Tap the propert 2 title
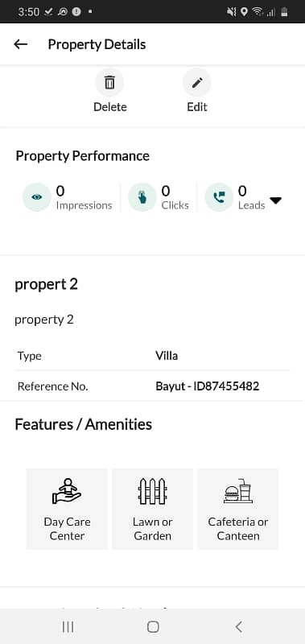Screen dimensions: 305x644 pyautogui.click(x=47, y=284)
